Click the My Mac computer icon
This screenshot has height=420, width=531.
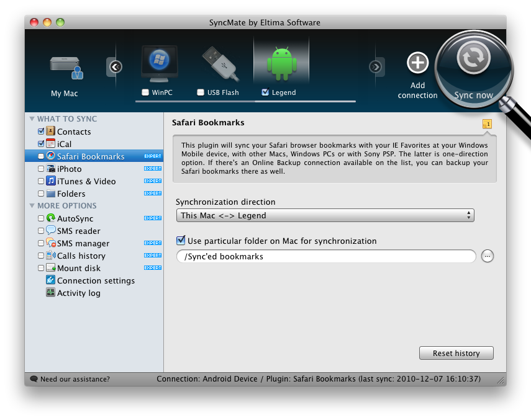click(x=66, y=67)
